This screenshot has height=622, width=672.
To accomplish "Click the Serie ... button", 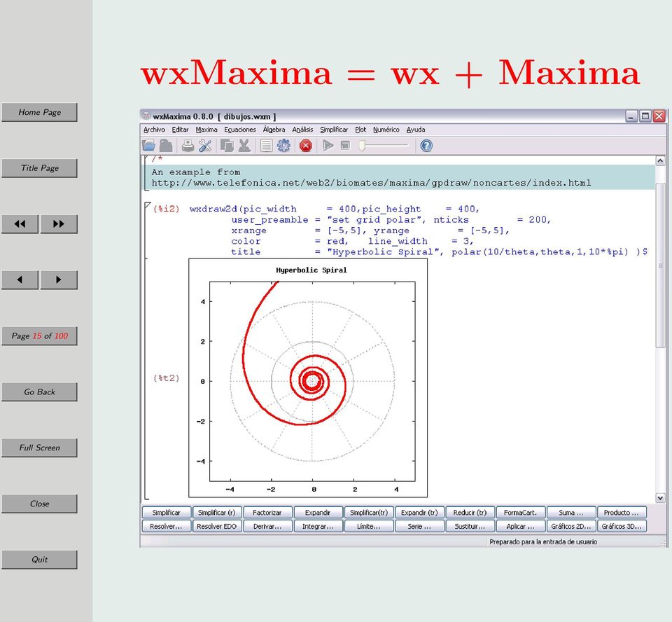I will (x=419, y=526).
